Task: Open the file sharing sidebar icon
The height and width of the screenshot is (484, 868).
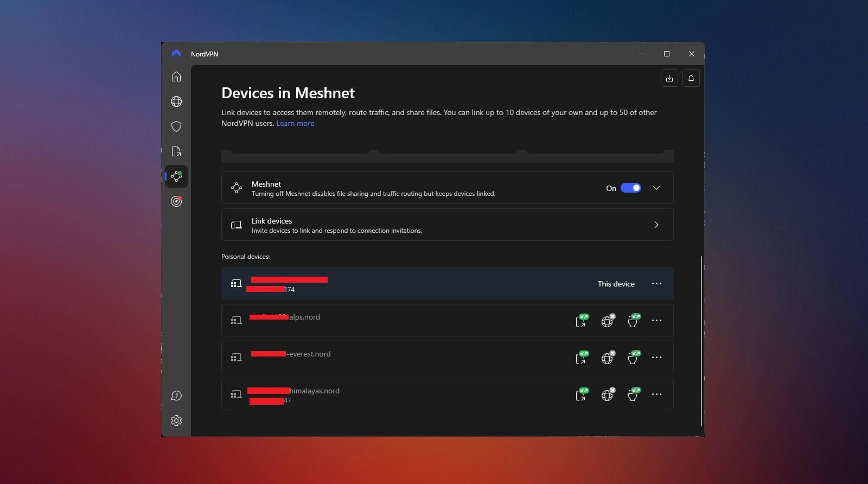Action: tap(176, 151)
